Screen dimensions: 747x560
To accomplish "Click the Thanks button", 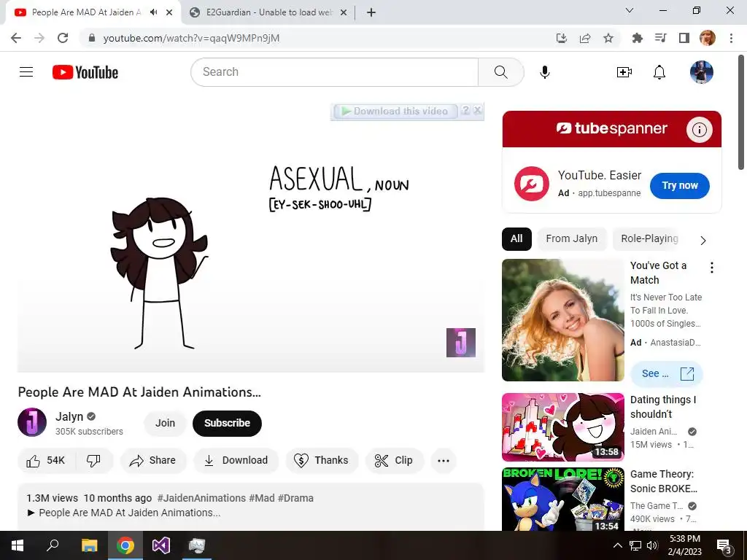I will [322, 461].
